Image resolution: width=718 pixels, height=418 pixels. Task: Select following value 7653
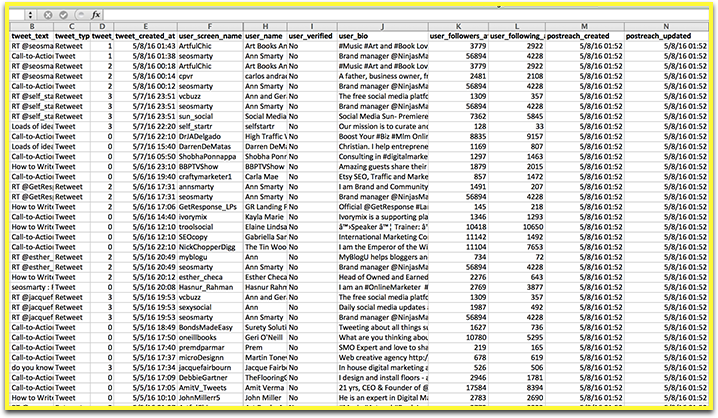(517, 247)
